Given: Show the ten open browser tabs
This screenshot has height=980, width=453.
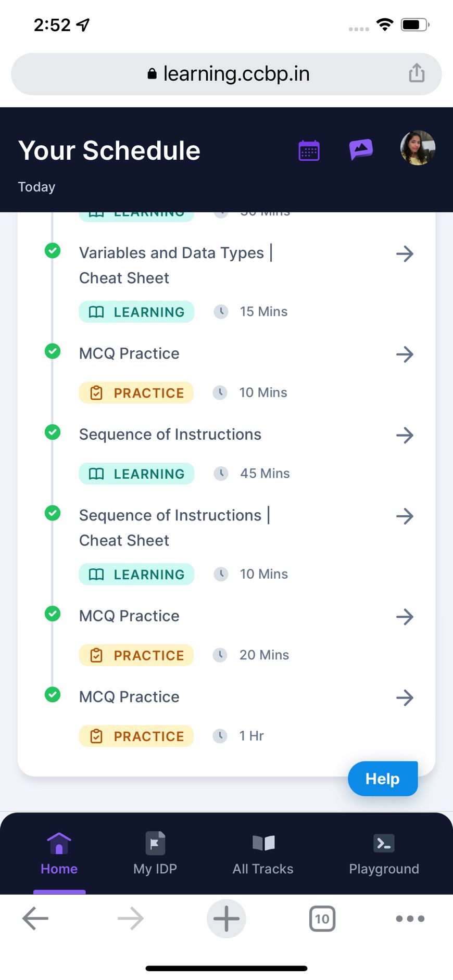Looking at the screenshot, I should coord(322,919).
